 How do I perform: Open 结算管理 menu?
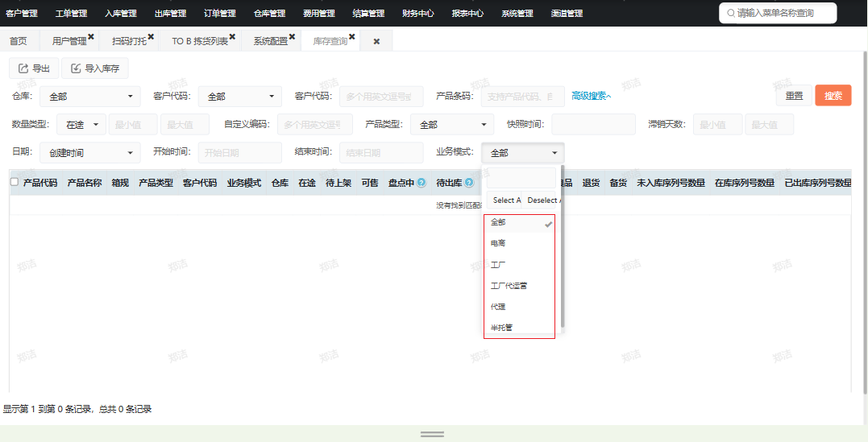point(368,13)
